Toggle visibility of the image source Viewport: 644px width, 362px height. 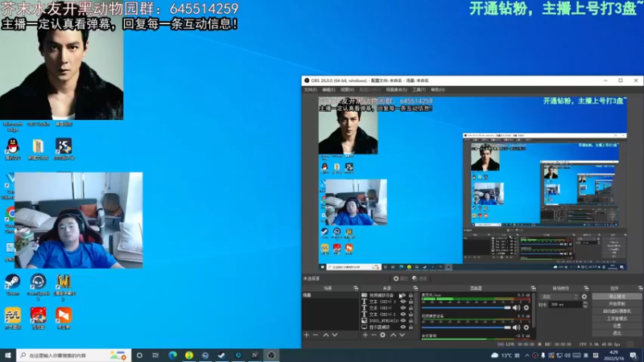403,320
